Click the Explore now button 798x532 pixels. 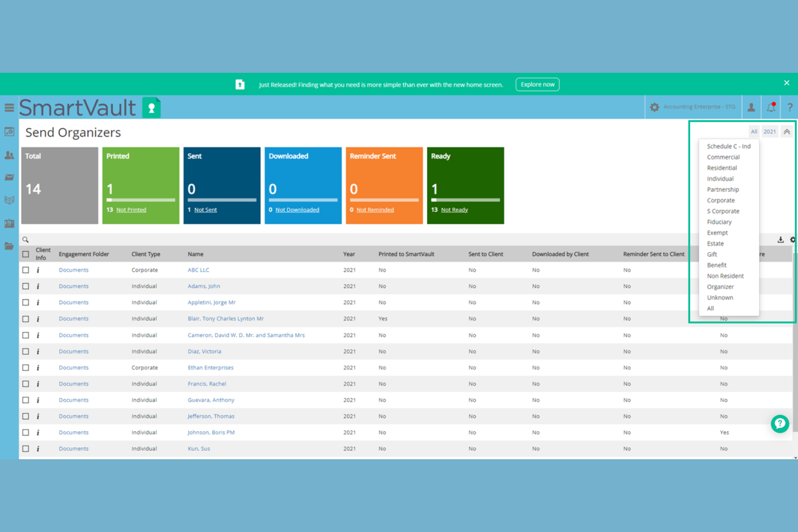537,84
